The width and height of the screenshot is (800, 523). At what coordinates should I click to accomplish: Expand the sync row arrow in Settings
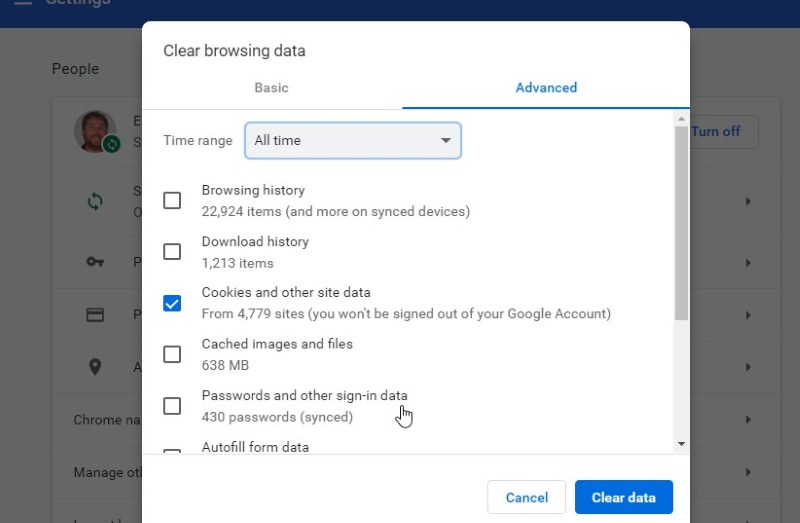pos(748,202)
